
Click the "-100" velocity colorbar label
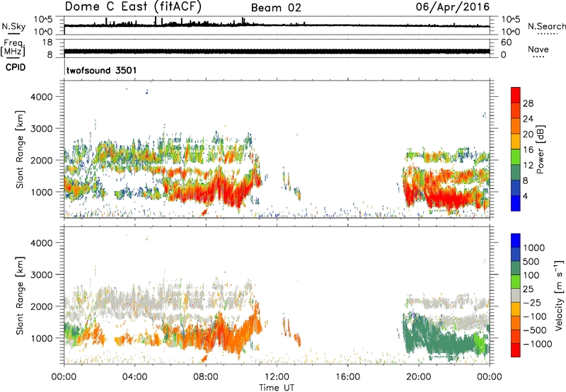coord(534,316)
